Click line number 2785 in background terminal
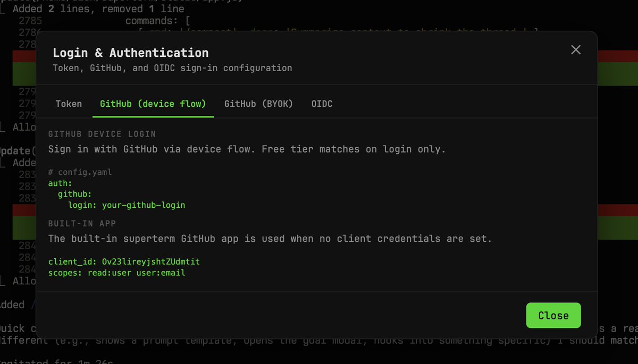638x364 pixels. pos(30,21)
